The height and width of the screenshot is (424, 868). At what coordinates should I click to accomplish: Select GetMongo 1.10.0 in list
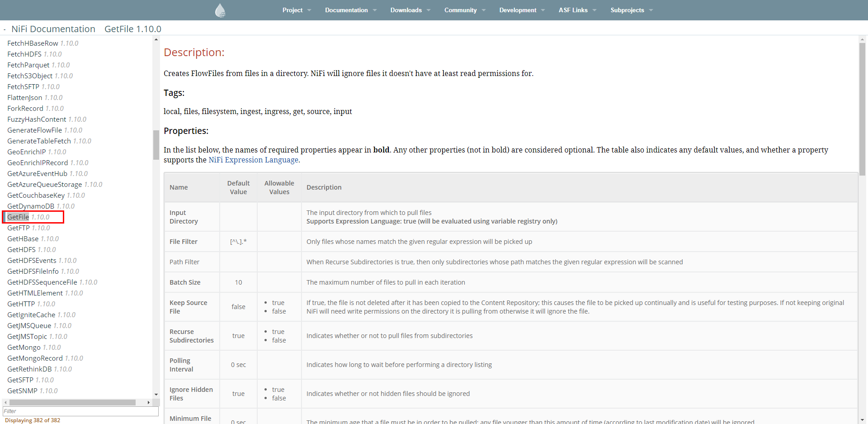point(34,348)
